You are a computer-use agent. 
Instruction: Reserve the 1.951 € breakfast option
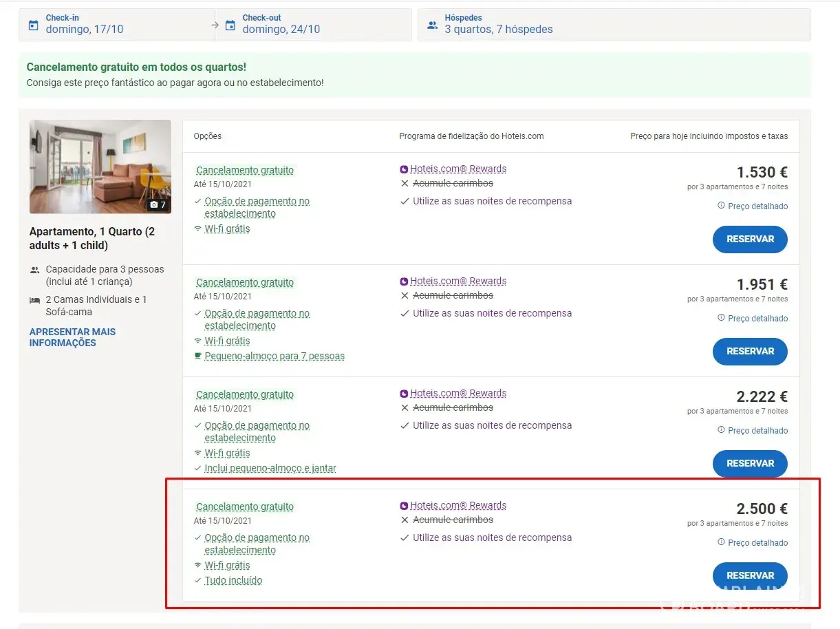click(x=750, y=351)
